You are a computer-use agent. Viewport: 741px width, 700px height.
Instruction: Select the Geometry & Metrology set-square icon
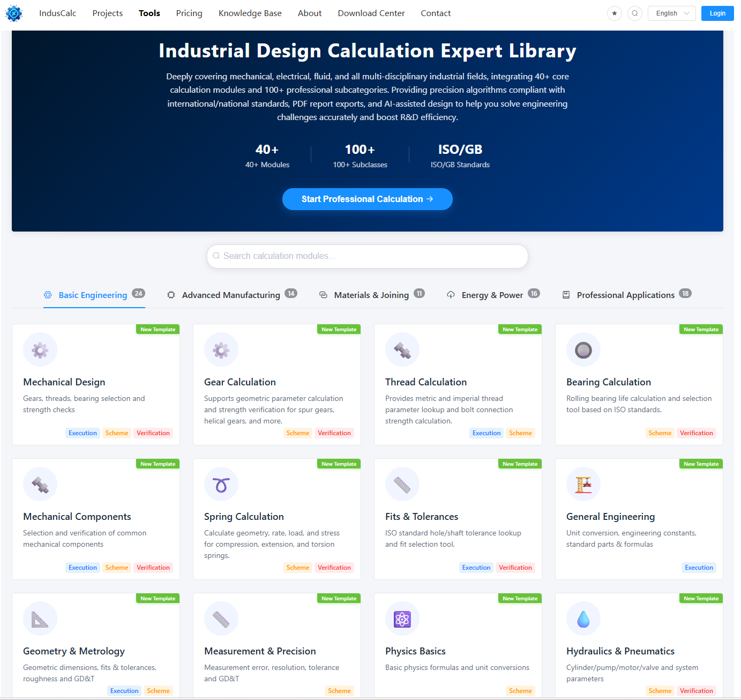[40, 618]
